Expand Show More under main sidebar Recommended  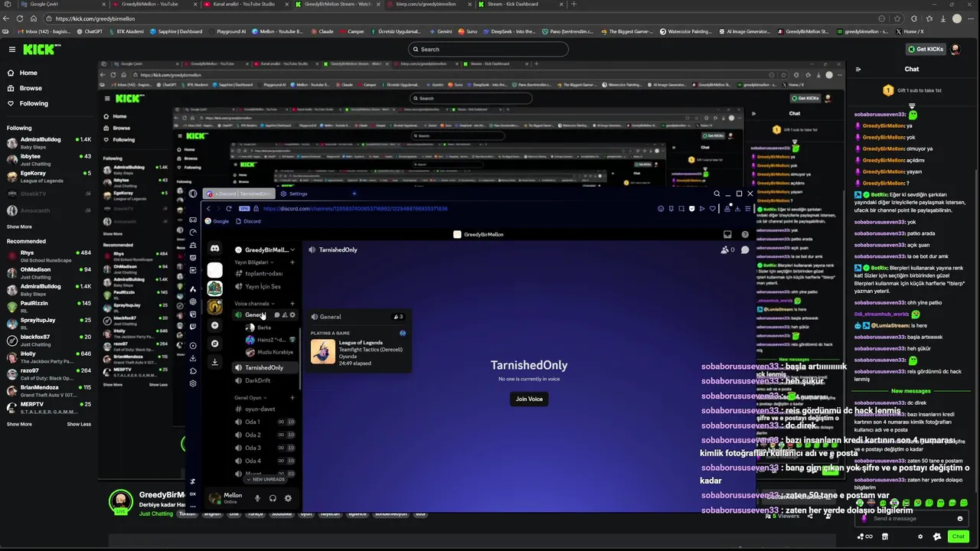pos(20,424)
